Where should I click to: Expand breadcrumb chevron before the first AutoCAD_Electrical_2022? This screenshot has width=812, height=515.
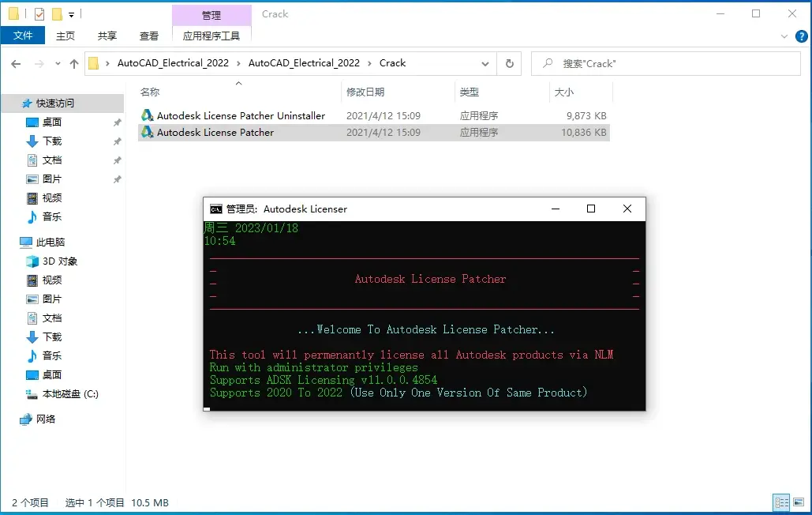click(x=107, y=63)
